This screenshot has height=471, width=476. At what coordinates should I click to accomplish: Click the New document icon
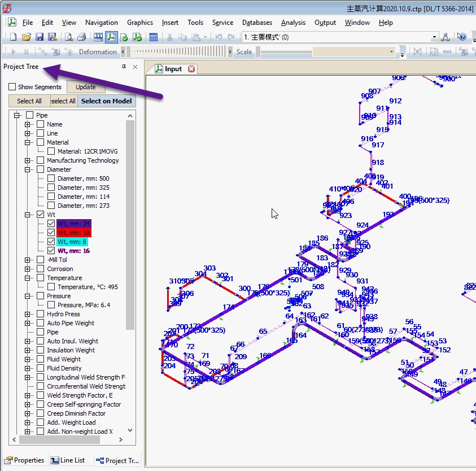tap(14, 37)
